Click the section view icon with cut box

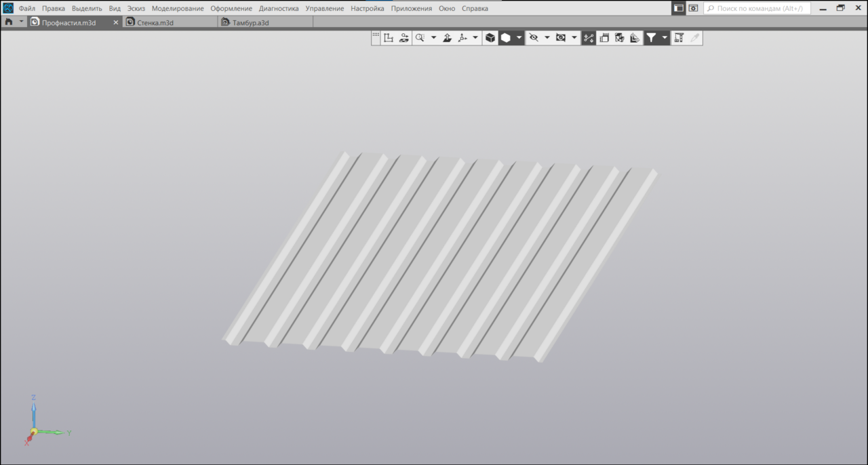click(x=620, y=38)
